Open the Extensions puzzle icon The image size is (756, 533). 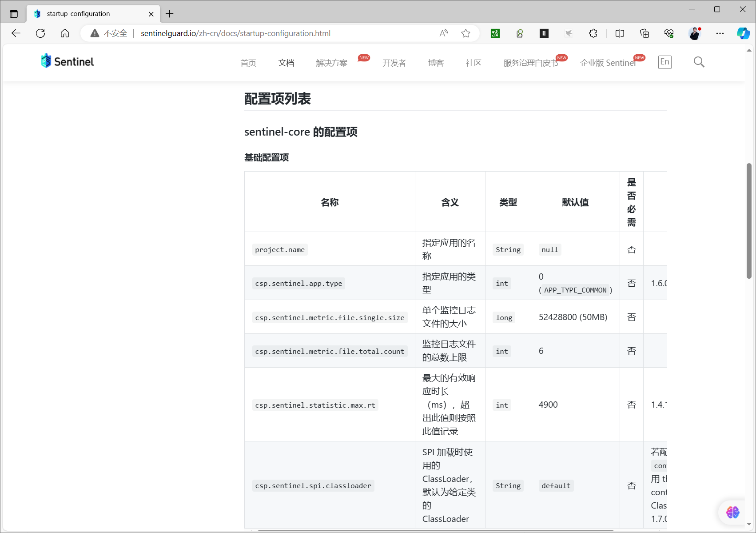(x=593, y=33)
